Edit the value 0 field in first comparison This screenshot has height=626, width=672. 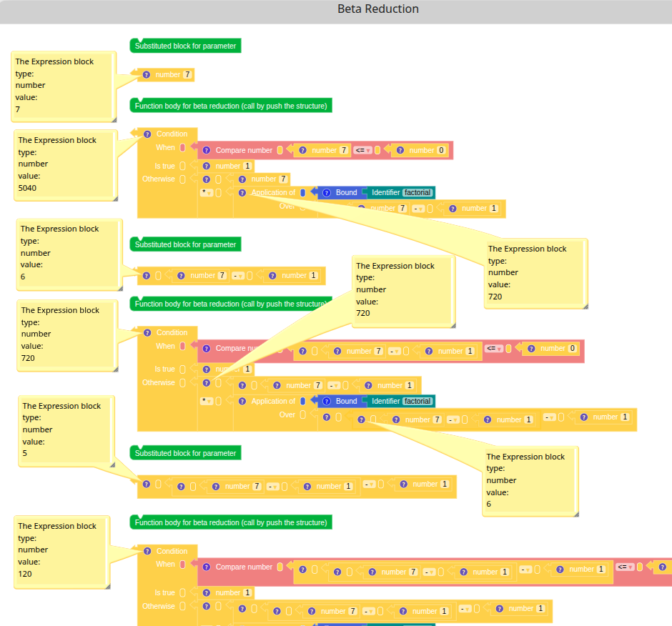[x=441, y=150]
